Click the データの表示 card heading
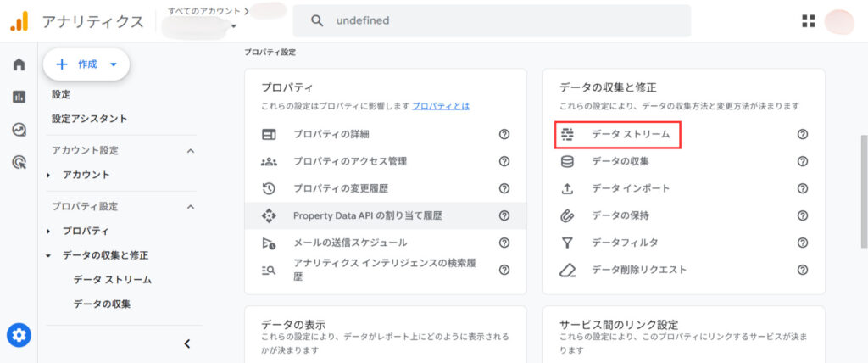Screen dimensions: 868x363 point(292,325)
